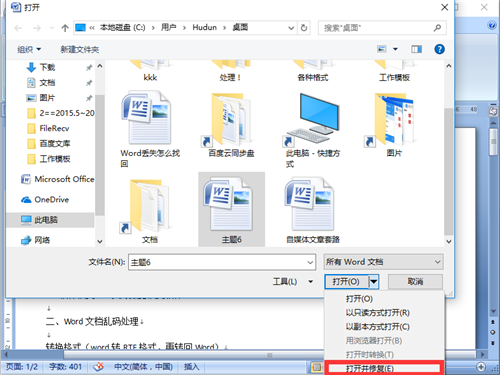
Task: Select the Word丢失怎么找回 document
Action: (150, 129)
